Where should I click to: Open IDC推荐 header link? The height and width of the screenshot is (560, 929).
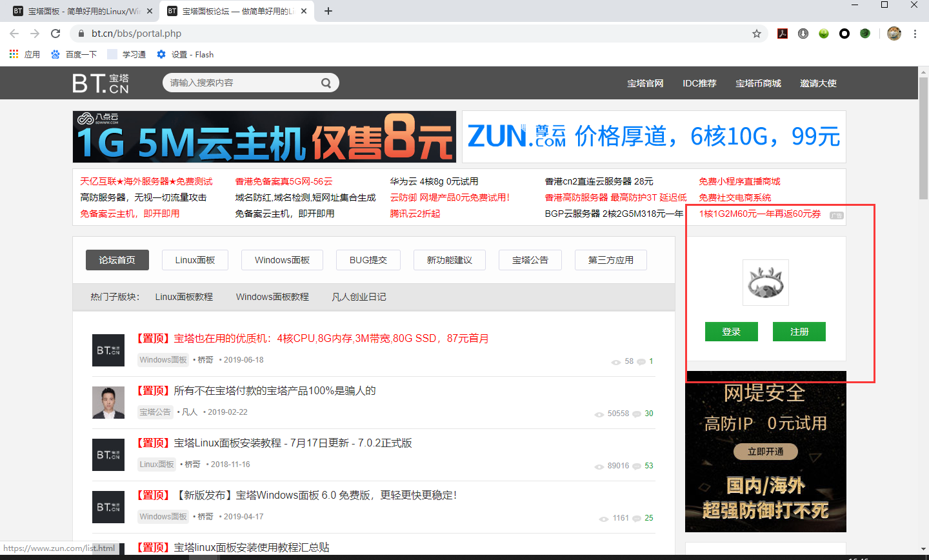tap(699, 83)
